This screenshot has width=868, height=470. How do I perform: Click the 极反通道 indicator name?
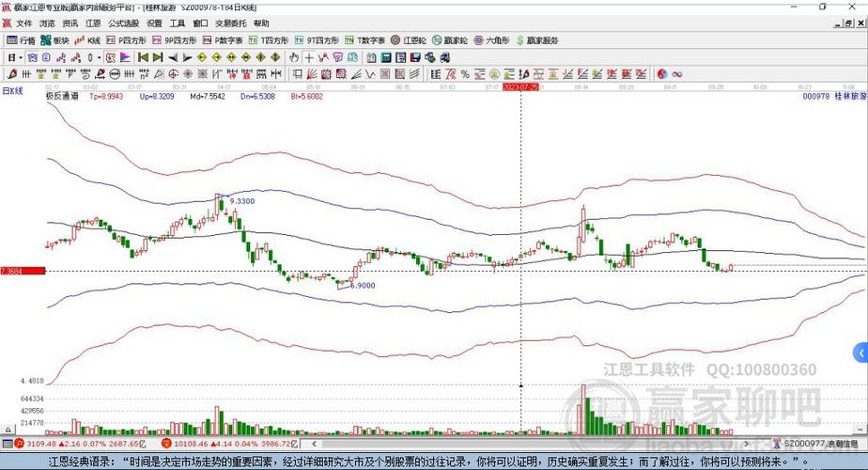62,96
